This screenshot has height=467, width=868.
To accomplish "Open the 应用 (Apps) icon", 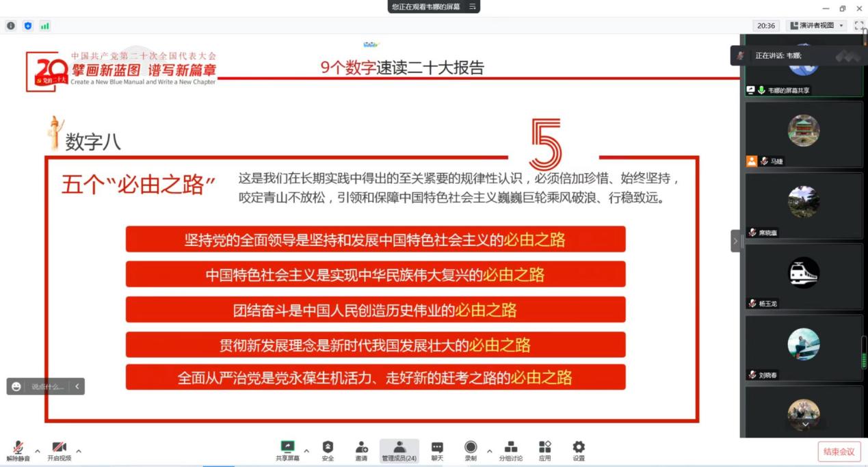I will [544, 450].
